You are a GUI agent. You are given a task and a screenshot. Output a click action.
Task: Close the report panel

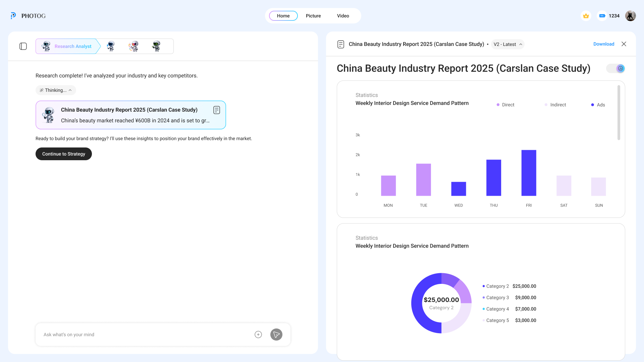[624, 44]
